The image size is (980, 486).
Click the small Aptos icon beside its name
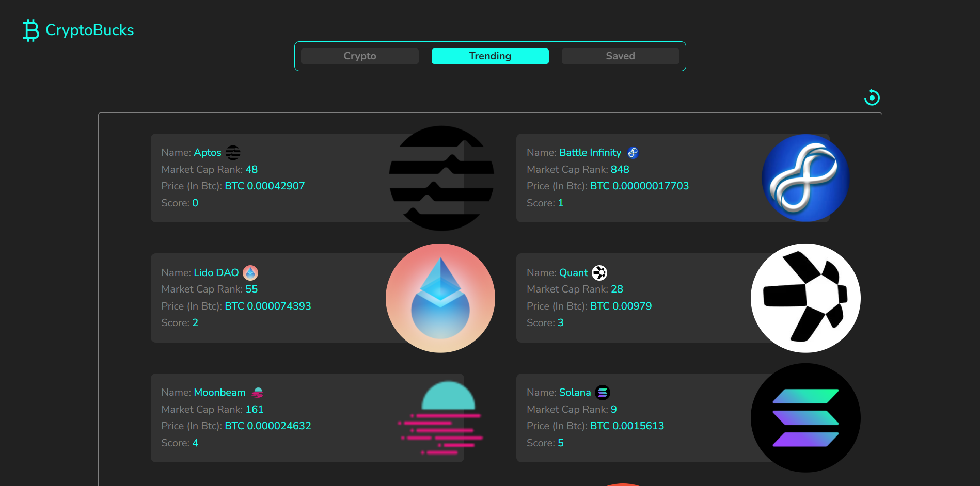tap(233, 153)
